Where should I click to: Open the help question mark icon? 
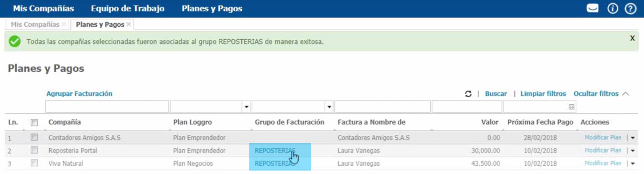(x=630, y=8)
